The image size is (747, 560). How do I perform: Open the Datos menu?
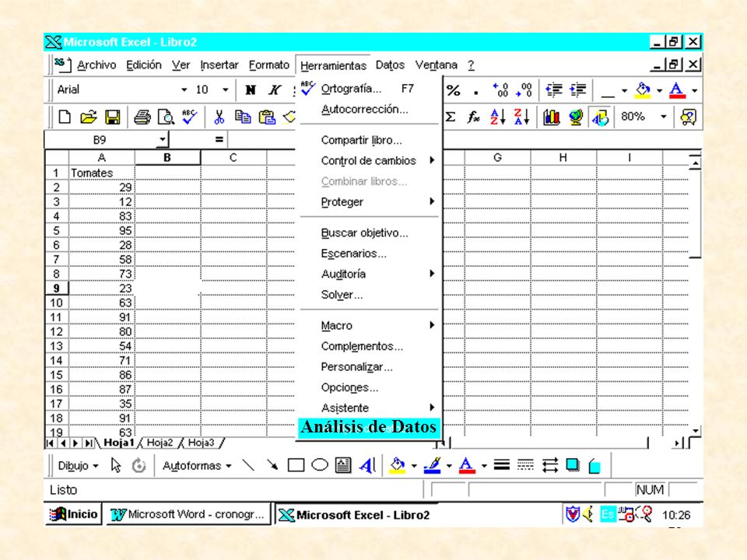pos(390,65)
